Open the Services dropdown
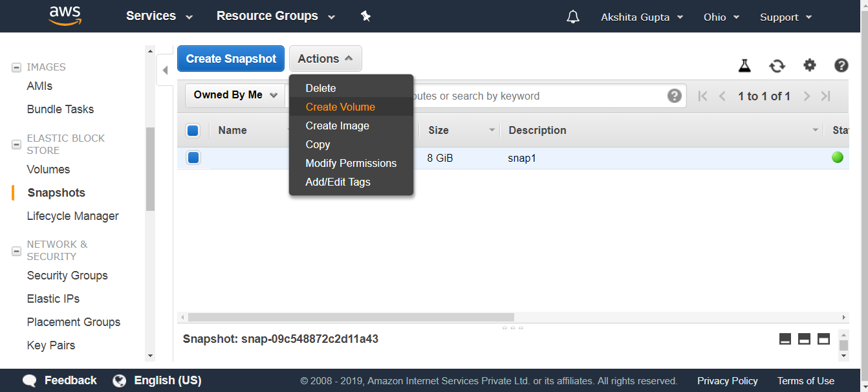Viewport: 868px width, 392px height. tap(159, 16)
